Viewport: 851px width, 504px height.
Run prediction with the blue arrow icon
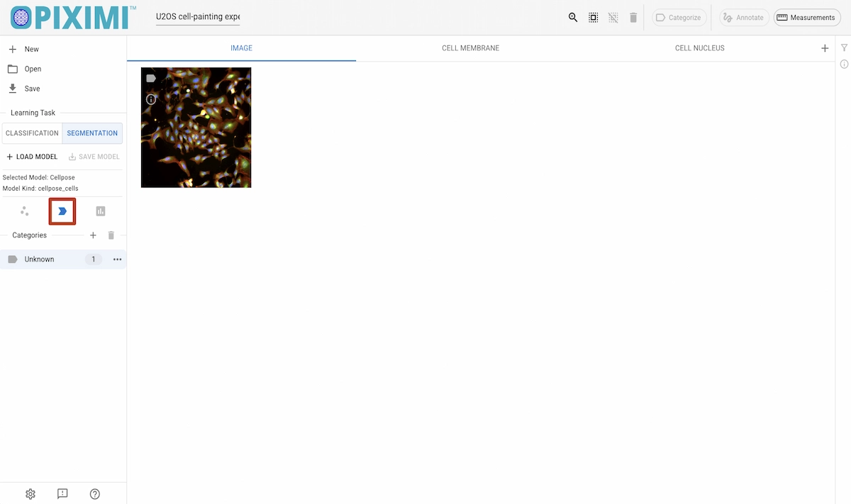(62, 211)
